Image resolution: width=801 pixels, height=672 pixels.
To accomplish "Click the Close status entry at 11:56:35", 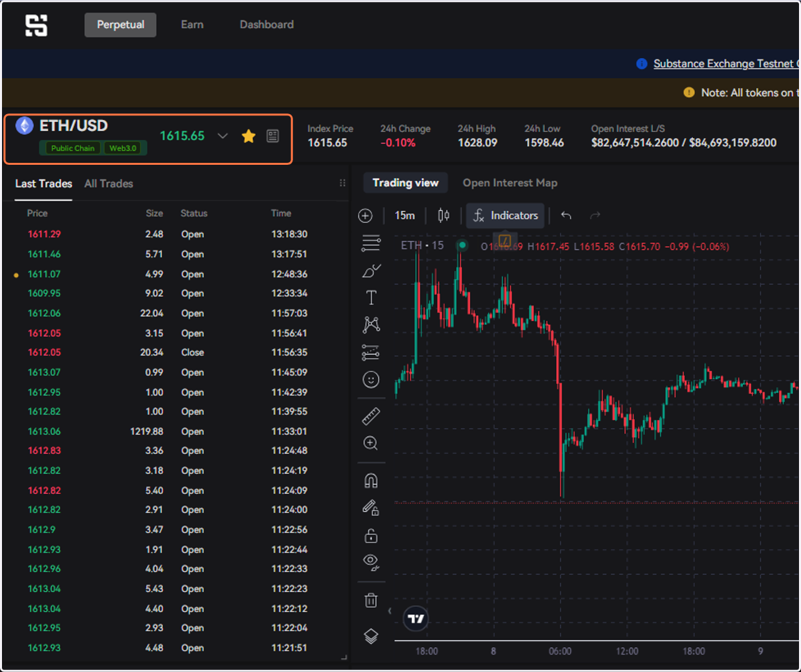I will click(x=193, y=352).
